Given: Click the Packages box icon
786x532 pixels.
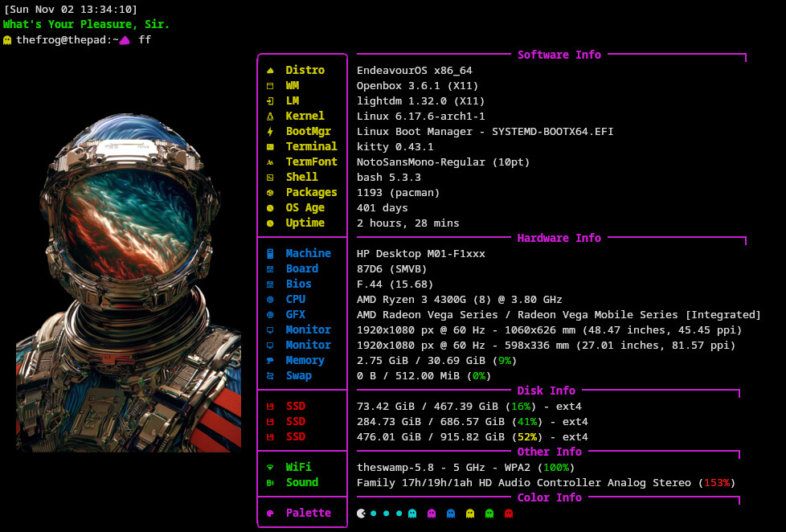Looking at the screenshot, I should (x=270, y=193).
